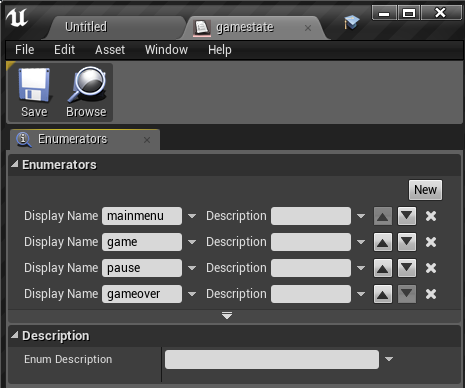Expand advanced options below enumerator list
465x388 pixels.
pos(227,316)
